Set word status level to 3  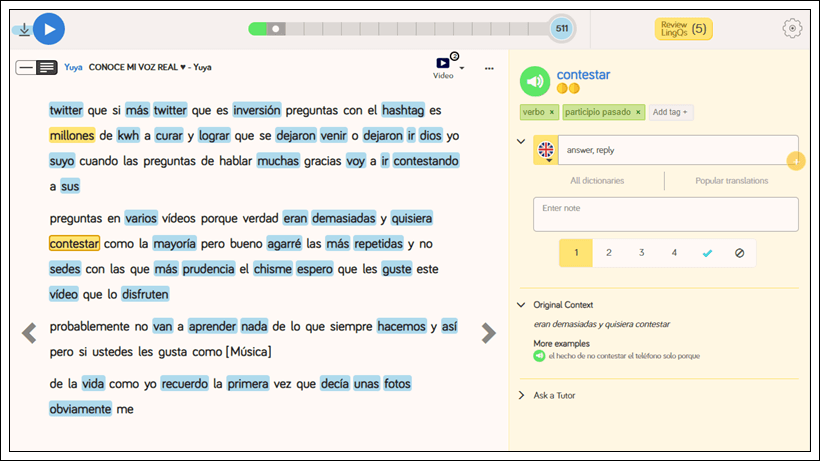point(641,253)
